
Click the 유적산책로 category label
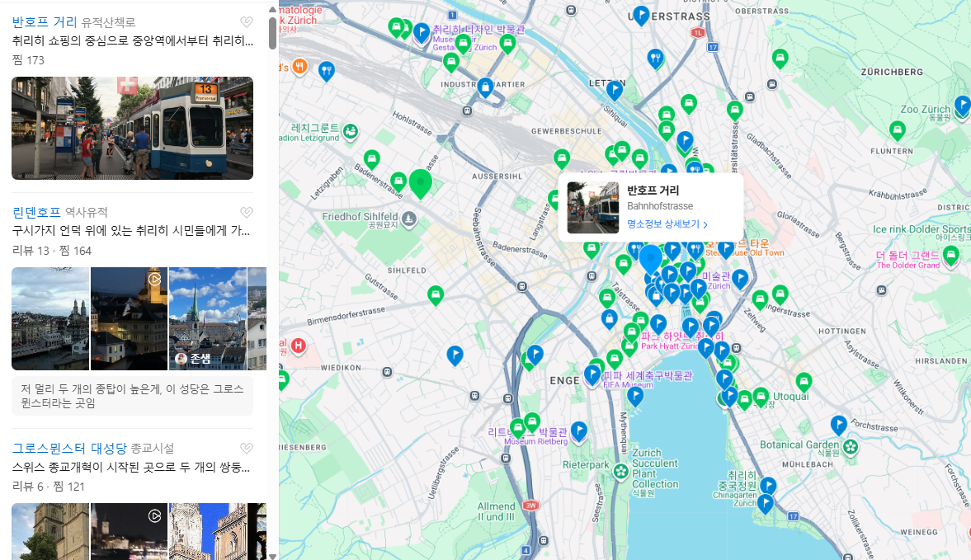(108, 22)
